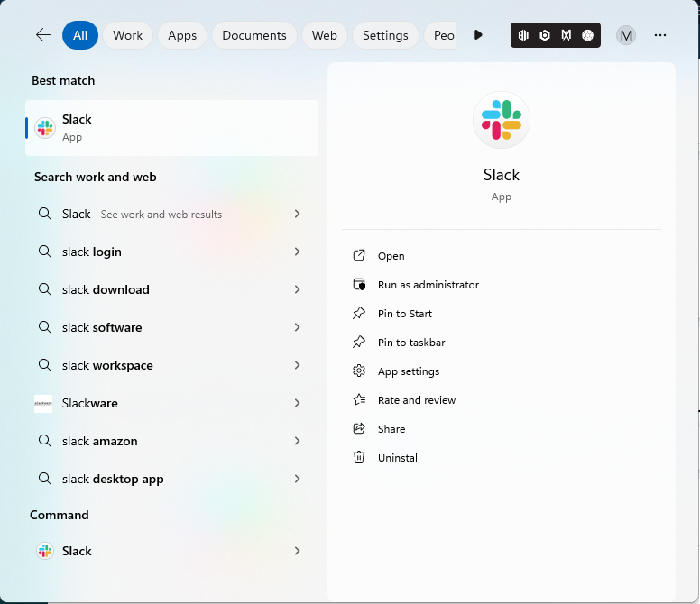Click the Slackware thumbnail icon
700x604 pixels.
43,403
